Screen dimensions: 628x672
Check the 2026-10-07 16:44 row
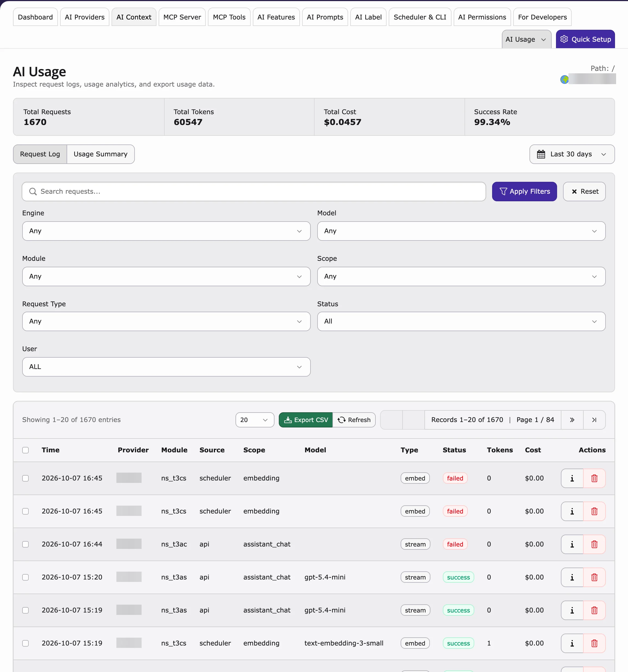click(25, 544)
